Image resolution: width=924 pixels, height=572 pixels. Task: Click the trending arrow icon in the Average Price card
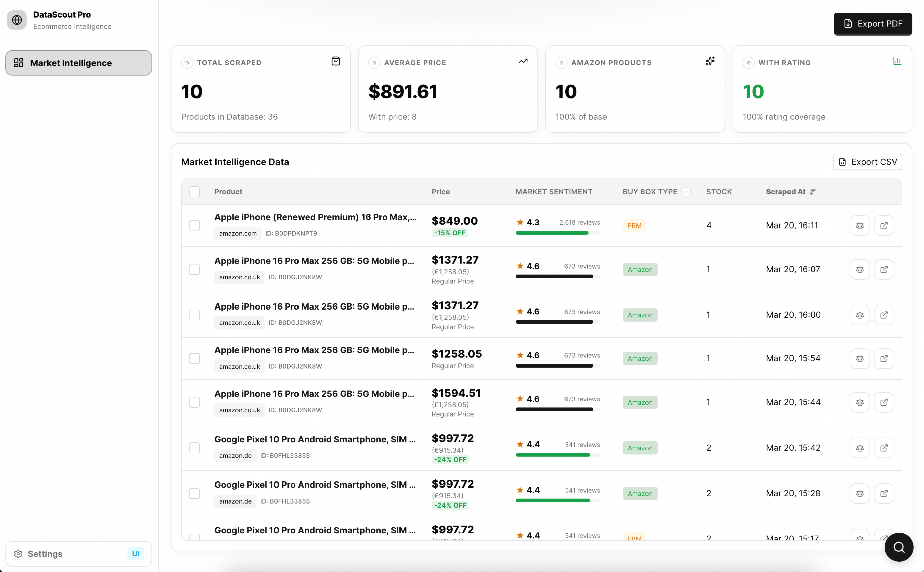(x=522, y=61)
